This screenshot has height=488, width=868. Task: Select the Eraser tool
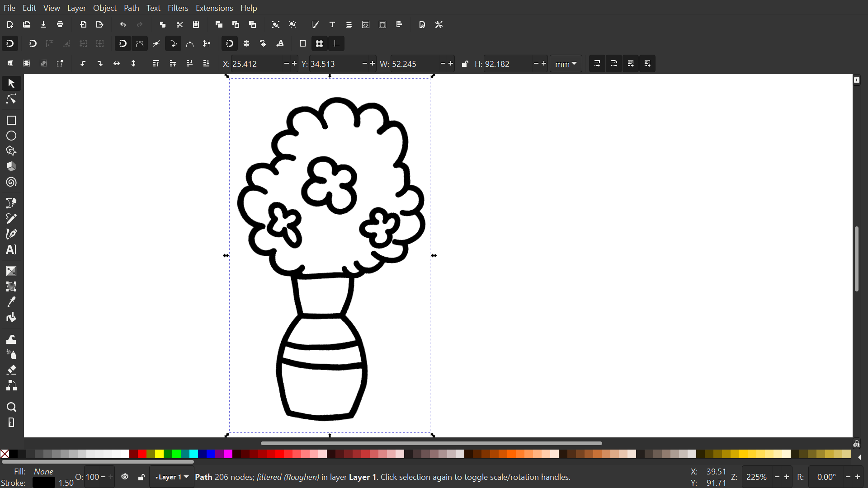coord(11,370)
